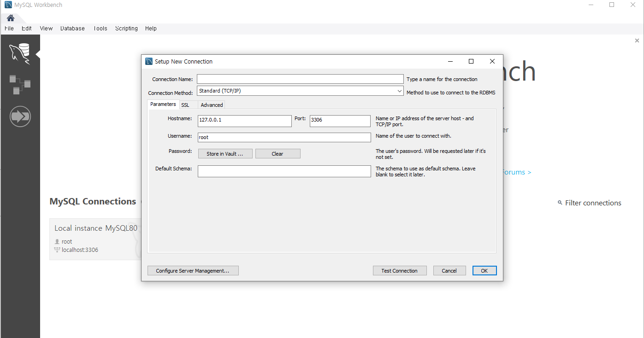Open the Local instance MySQL80 connection tile
644x338 pixels.
(x=95, y=239)
